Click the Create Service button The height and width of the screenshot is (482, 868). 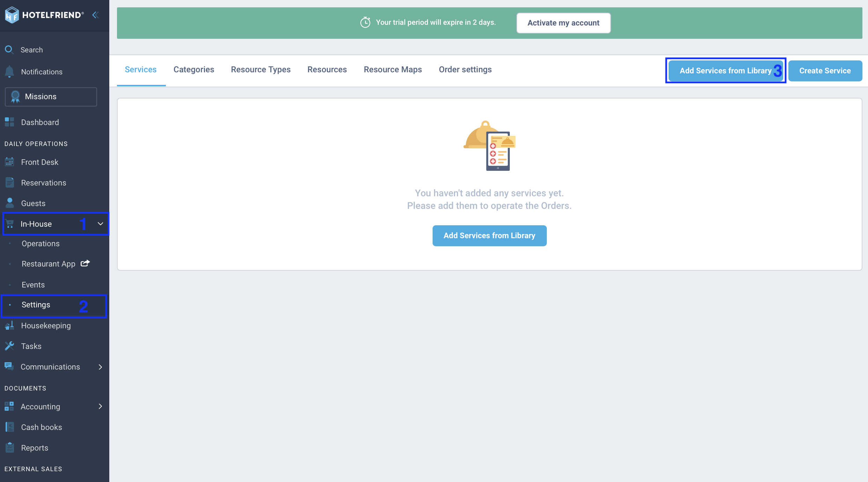825,71
